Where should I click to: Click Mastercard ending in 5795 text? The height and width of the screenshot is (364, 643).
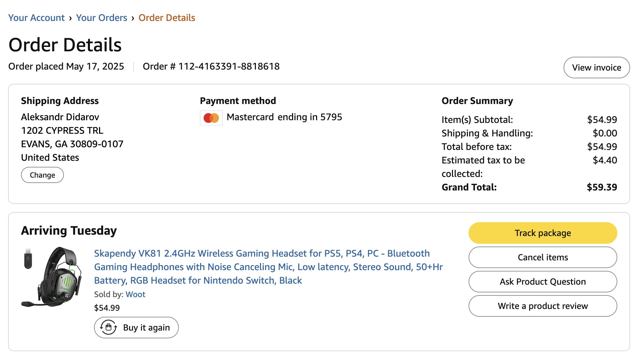284,117
